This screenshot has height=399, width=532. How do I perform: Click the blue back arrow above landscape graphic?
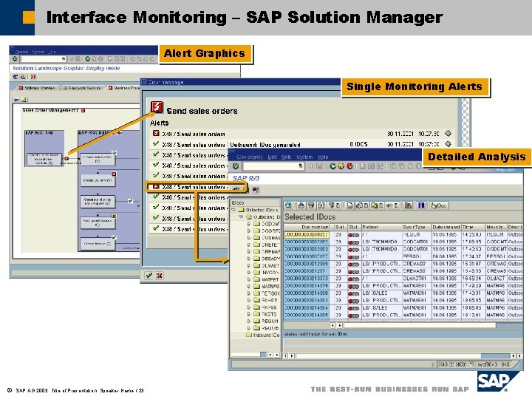click(16, 100)
